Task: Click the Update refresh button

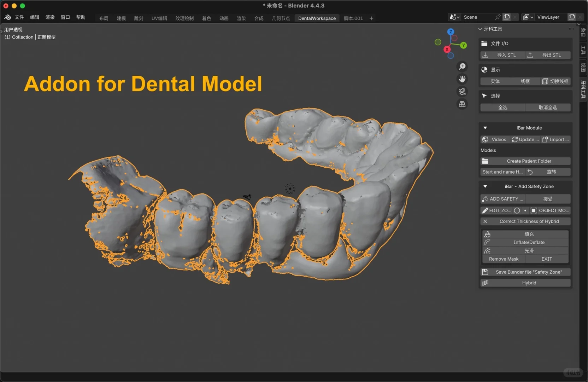Action: click(x=525, y=140)
